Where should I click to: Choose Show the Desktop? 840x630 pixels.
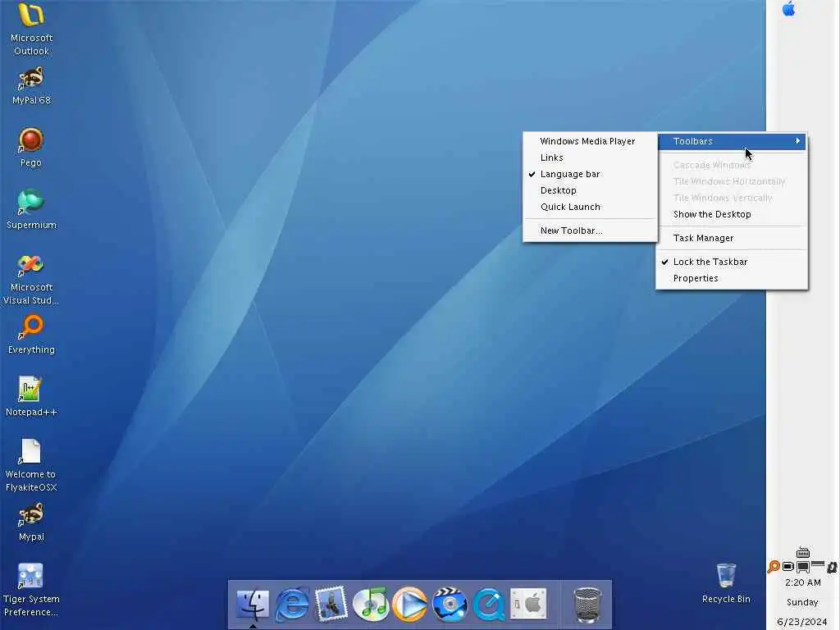(732, 214)
